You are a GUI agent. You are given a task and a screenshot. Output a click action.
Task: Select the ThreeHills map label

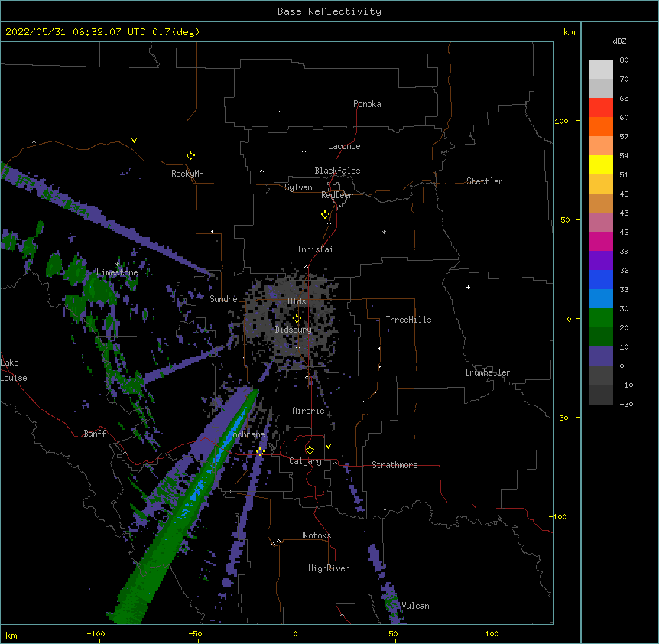click(x=408, y=320)
